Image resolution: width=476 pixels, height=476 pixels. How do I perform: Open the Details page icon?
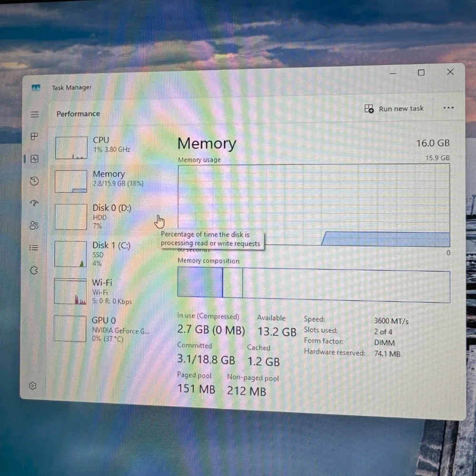pyautogui.click(x=34, y=248)
